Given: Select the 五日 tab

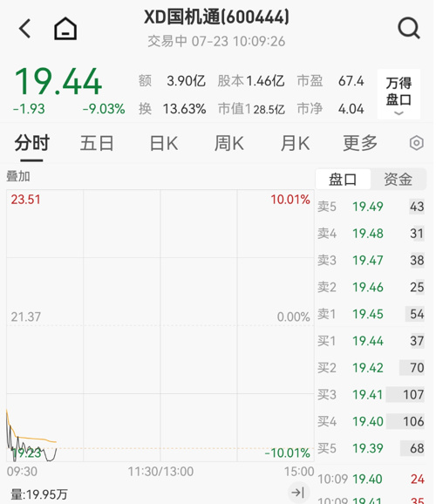Looking at the screenshot, I should [97, 143].
